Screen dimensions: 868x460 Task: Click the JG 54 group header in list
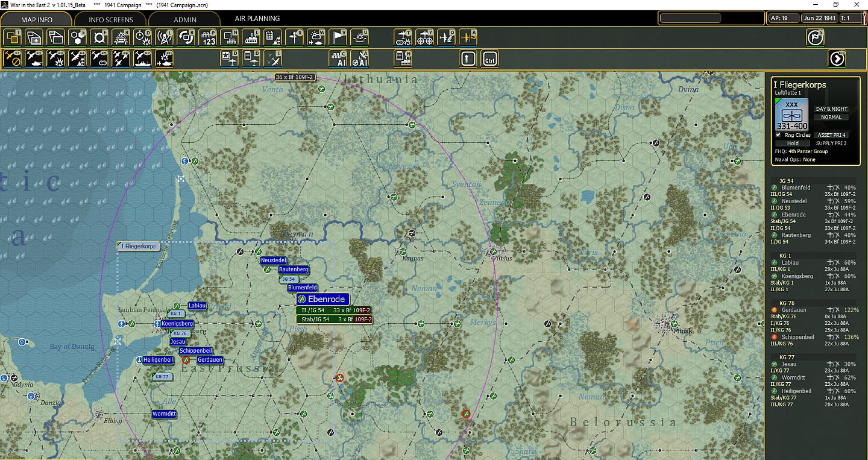point(786,181)
